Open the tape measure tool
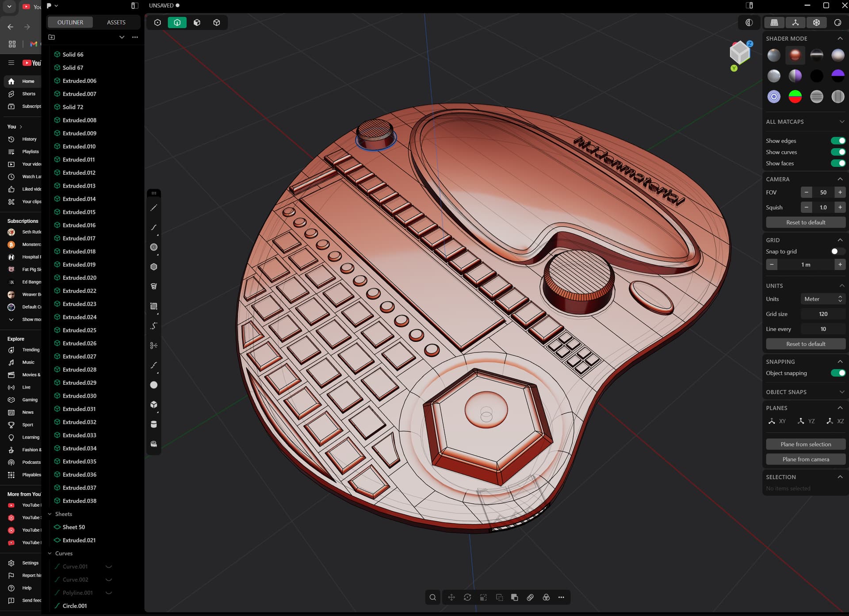Image resolution: width=849 pixels, height=616 pixels. coord(154,444)
